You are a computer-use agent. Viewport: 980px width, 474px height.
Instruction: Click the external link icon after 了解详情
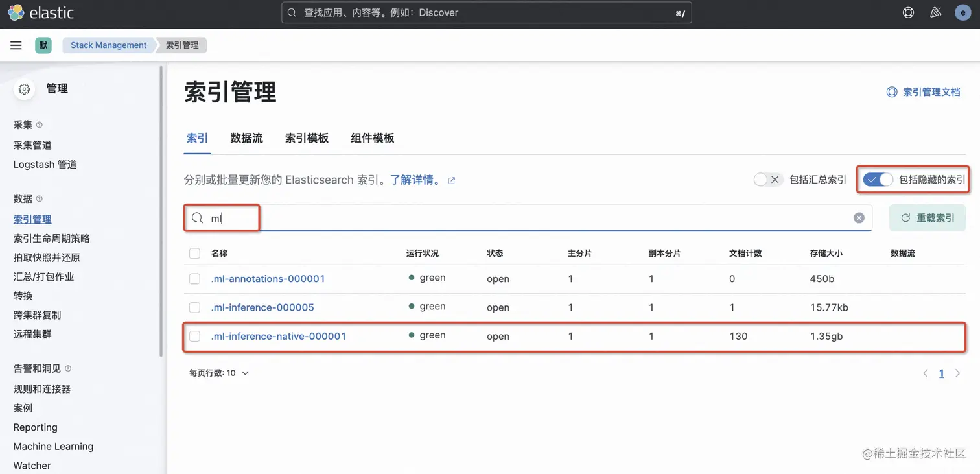(452, 181)
